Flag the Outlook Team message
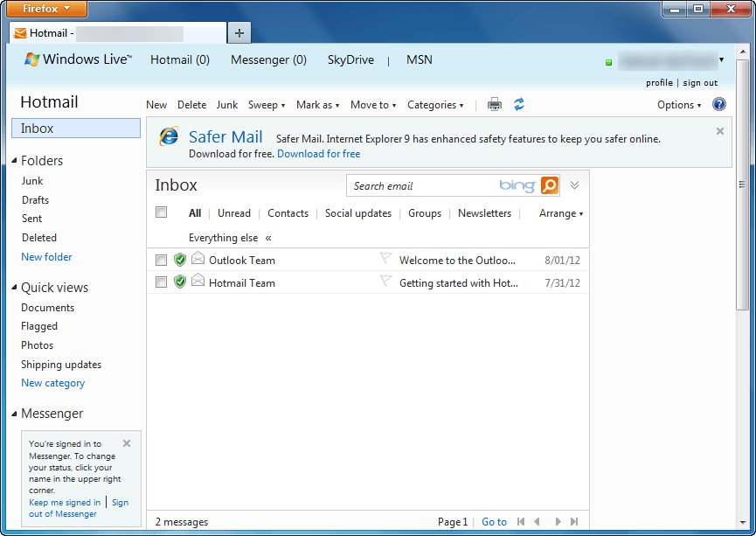The width and height of the screenshot is (756, 536). pos(386,259)
